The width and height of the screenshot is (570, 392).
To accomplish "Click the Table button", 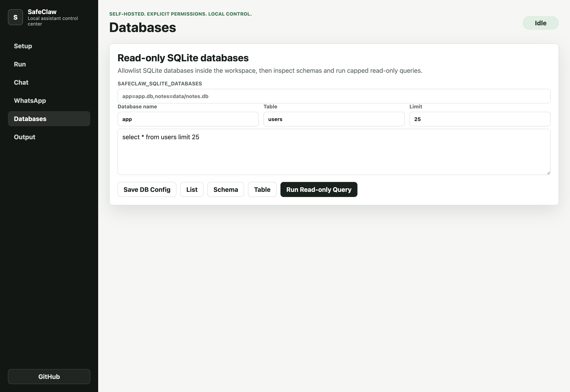I will [262, 189].
